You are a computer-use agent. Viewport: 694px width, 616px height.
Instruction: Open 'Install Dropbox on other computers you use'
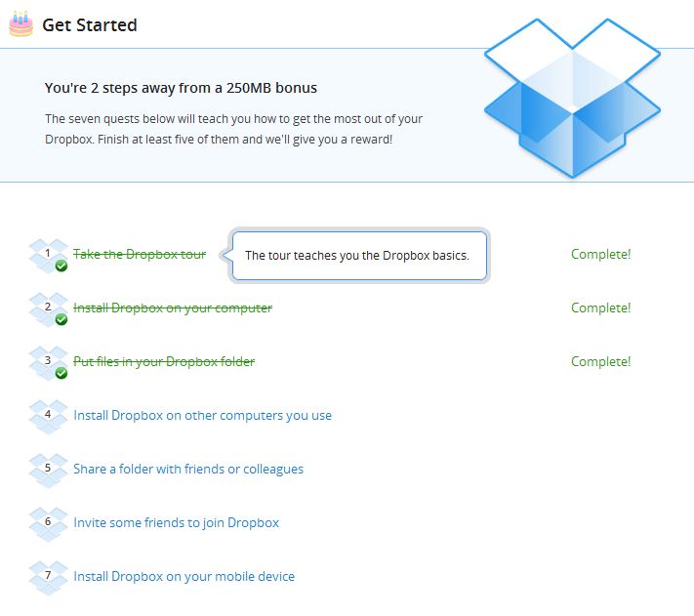(x=202, y=416)
